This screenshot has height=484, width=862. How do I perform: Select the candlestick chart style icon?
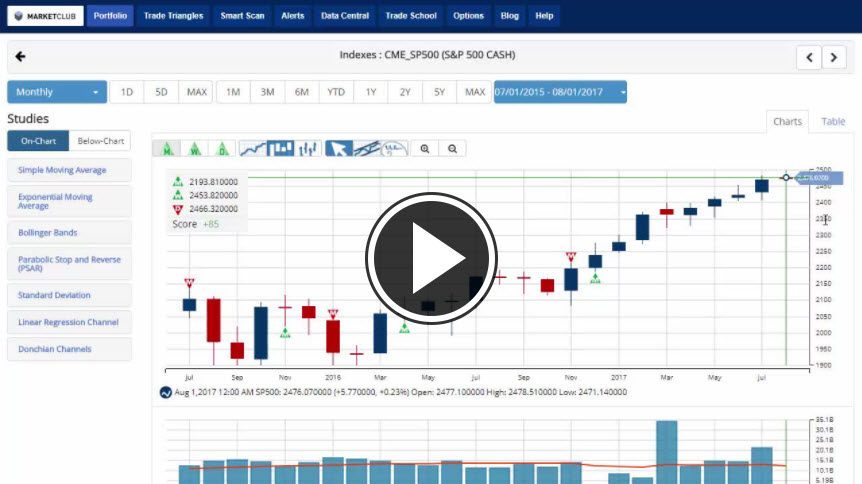click(281, 149)
